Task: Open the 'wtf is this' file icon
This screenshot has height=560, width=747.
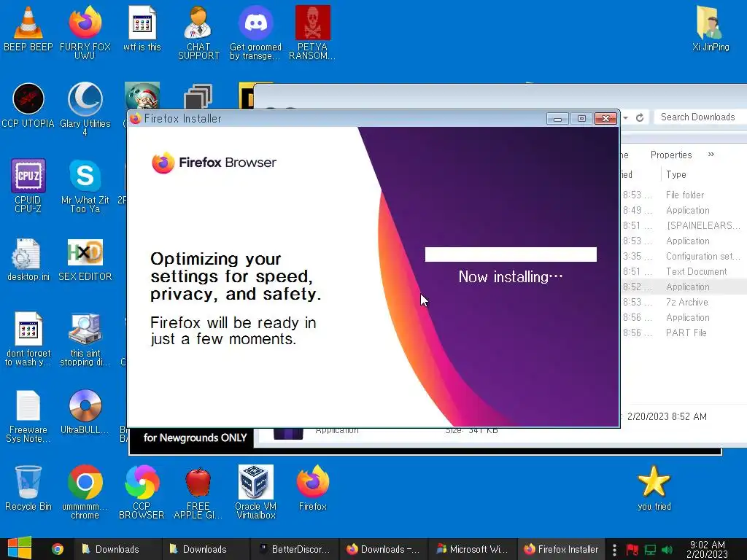Action: pos(142,28)
